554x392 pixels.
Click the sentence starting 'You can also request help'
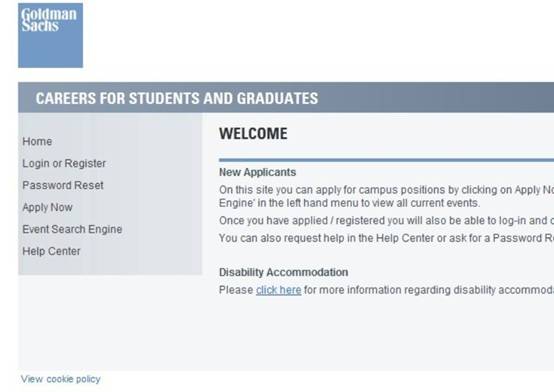[x=387, y=238]
